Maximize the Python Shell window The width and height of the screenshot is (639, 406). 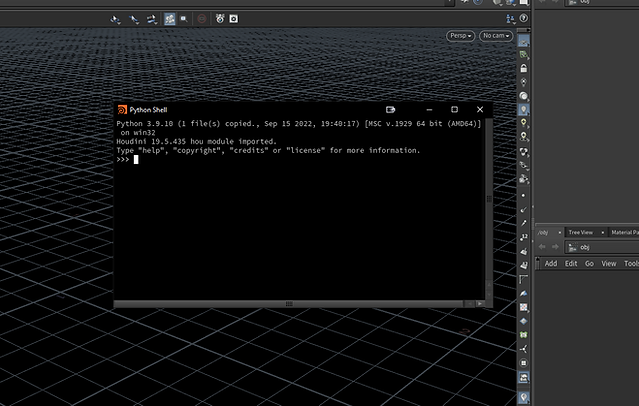(454, 109)
